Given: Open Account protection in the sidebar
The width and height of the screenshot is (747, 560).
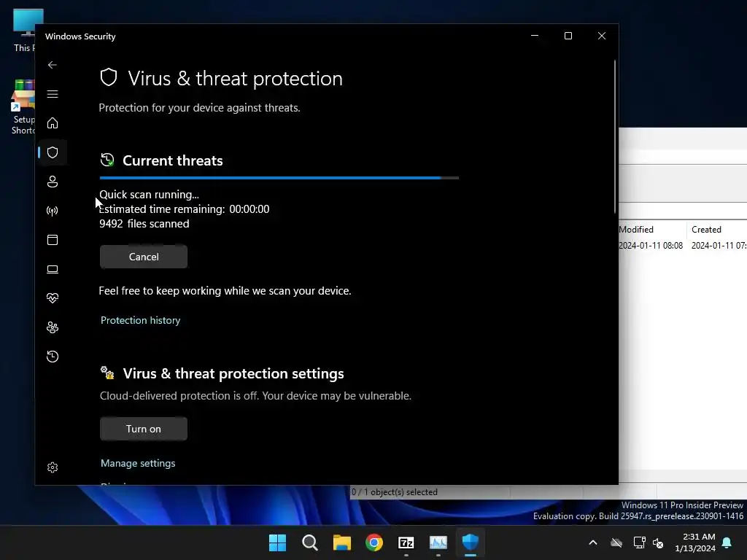Looking at the screenshot, I should [x=53, y=182].
